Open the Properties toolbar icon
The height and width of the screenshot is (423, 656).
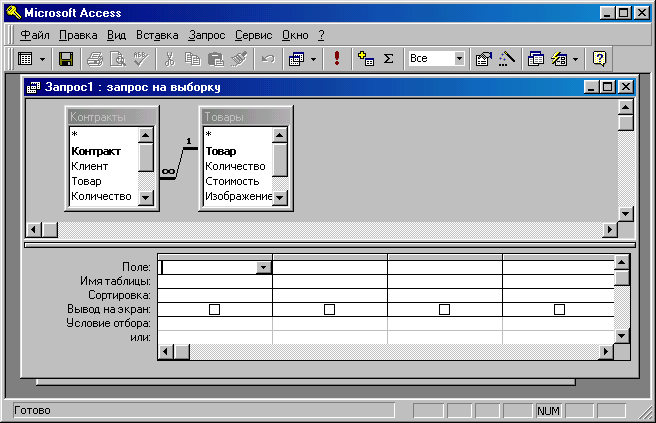click(484, 59)
